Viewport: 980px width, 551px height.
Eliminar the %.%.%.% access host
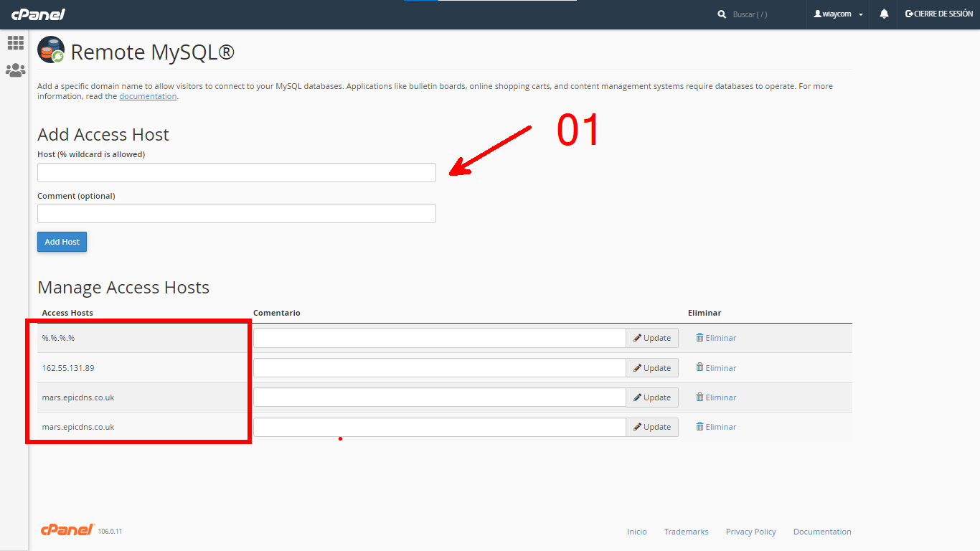(x=716, y=338)
